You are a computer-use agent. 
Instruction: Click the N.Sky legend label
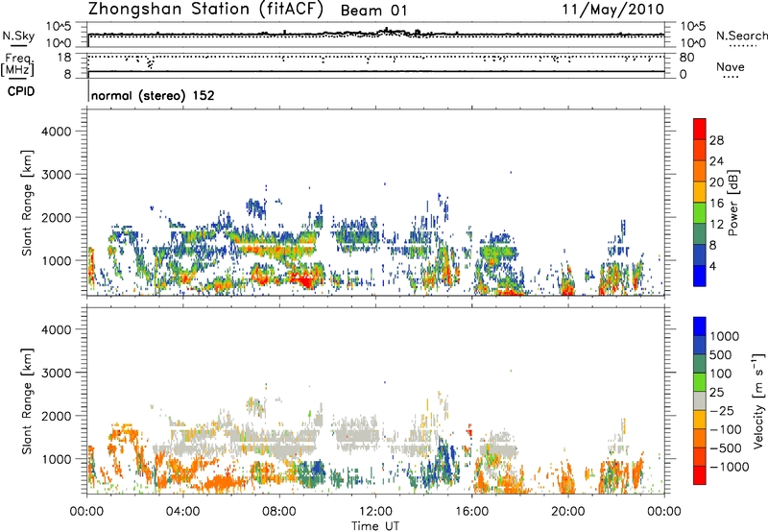click(x=18, y=36)
